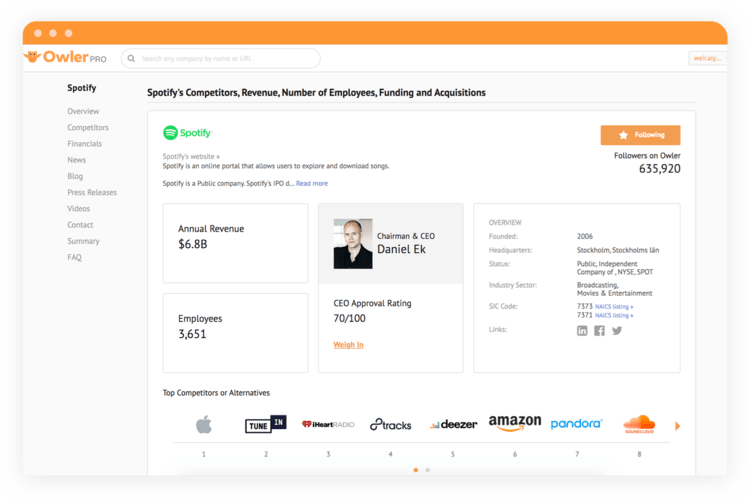Toggle the Following star button
Image resolution: width=750 pixels, height=500 pixels.
coord(640,135)
